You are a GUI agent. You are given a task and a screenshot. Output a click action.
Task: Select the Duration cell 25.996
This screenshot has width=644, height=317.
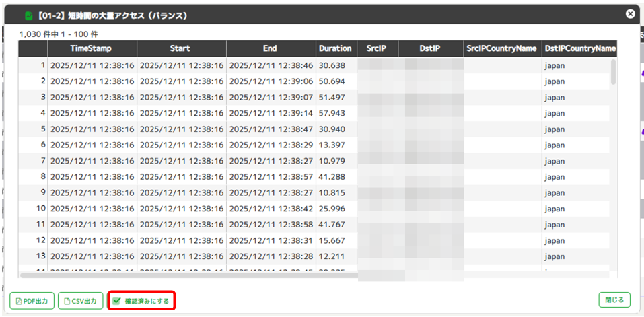coord(336,209)
